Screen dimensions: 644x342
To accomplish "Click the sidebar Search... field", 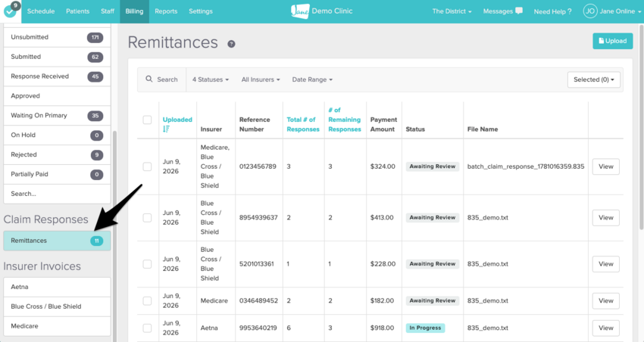I will [x=57, y=194].
